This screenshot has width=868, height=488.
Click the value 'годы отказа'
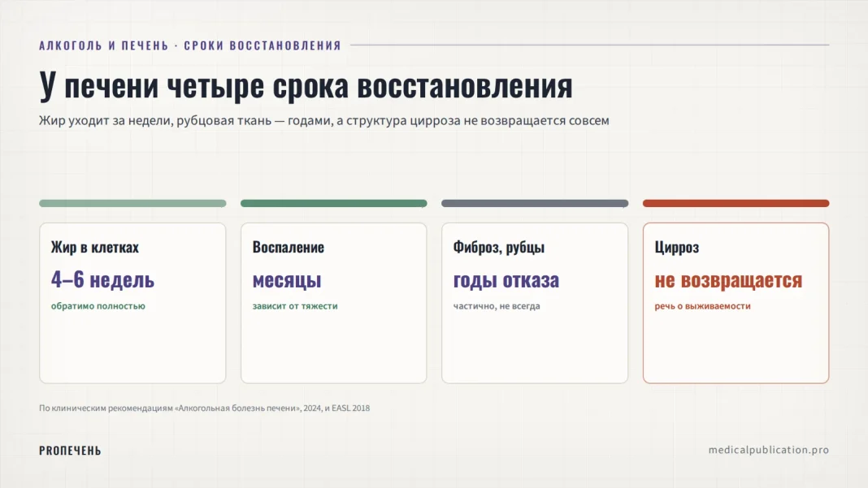tap(506, 280)
